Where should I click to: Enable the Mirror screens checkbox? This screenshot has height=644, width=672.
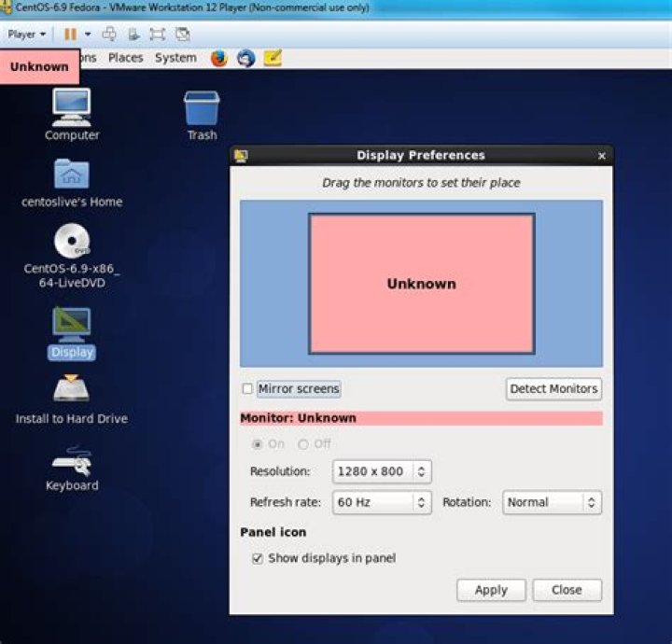point(247,388)
